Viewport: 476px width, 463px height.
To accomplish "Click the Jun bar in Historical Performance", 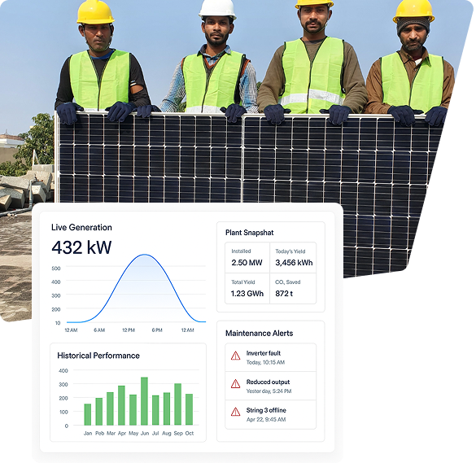I will tap(144, 401).
